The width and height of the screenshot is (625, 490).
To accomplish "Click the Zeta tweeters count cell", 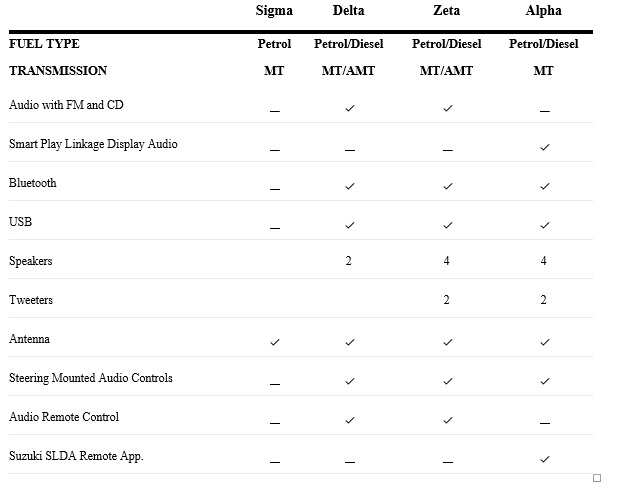I will click(x=447, y=300).
